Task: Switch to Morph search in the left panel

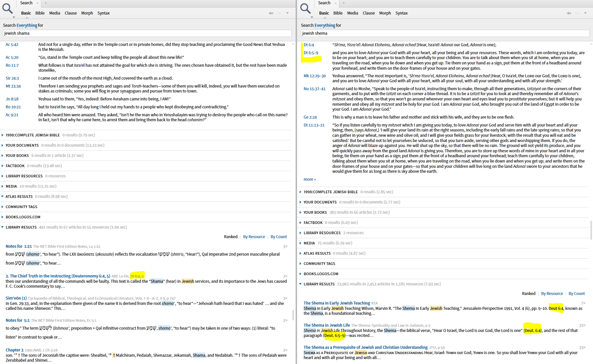Action: [x=87, y=13]
